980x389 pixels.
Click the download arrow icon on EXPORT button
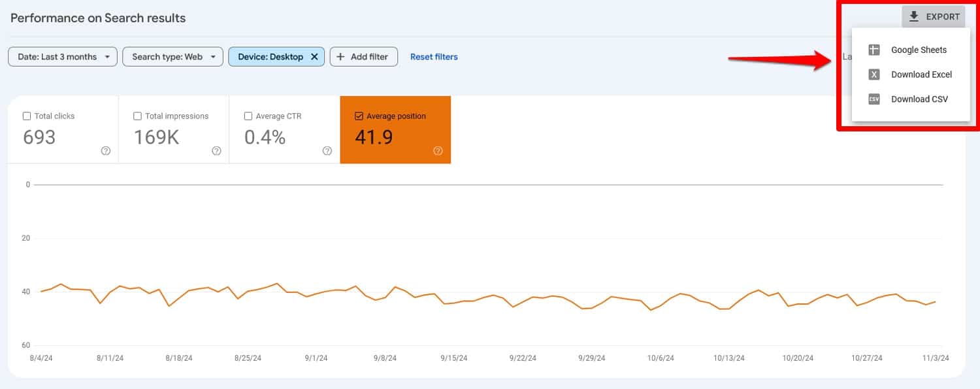(914, 16)
